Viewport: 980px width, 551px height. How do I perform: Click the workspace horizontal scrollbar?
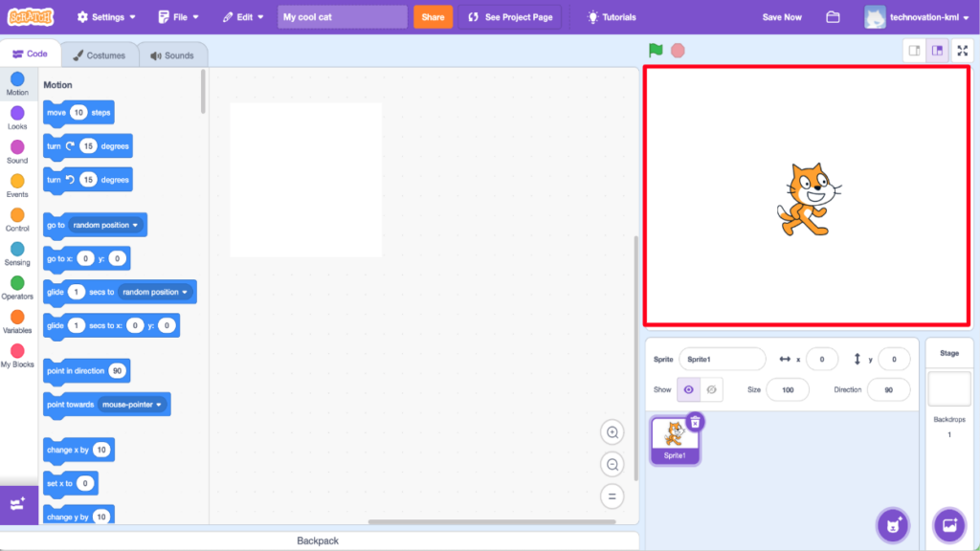coord(492,521)
